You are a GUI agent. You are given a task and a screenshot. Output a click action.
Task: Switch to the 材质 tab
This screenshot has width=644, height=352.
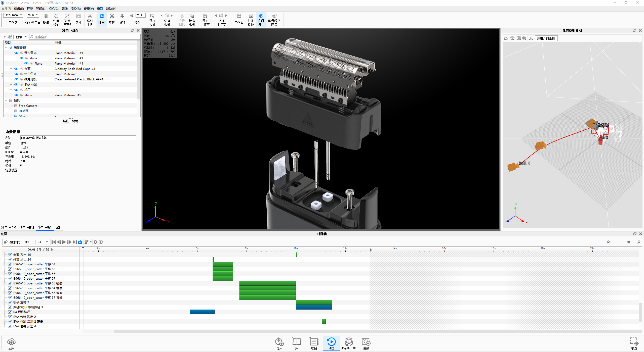click(x=75, y=121)
